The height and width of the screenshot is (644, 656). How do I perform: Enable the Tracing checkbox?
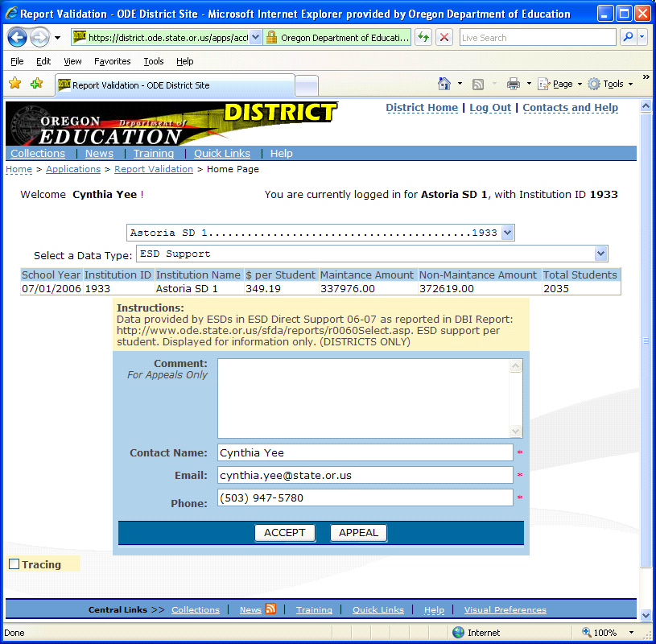pos(14,564)
